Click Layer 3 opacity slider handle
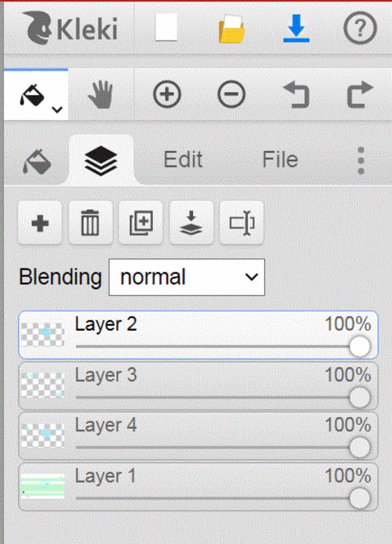 point(359,397)
